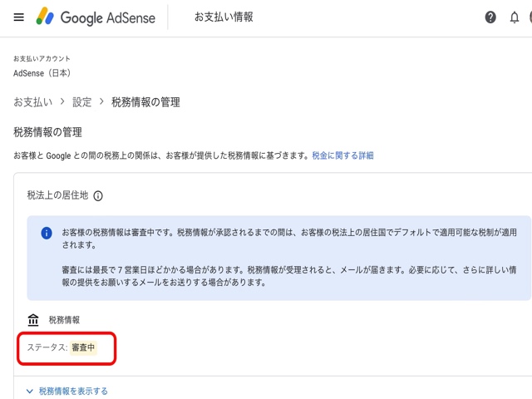Screen dimensions: 532x399
Task: Open the main hamburger menu
Action: point(19,17)
